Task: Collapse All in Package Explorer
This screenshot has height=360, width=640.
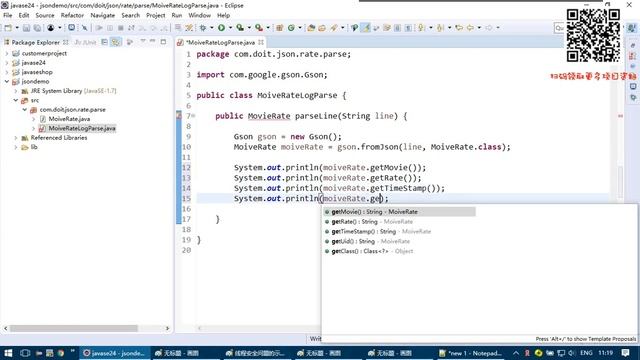Action: (104, 42)
